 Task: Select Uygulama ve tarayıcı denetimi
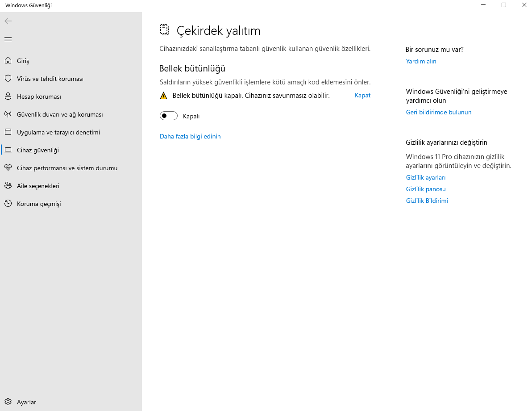pyautogui.click(x=71, y=132)
